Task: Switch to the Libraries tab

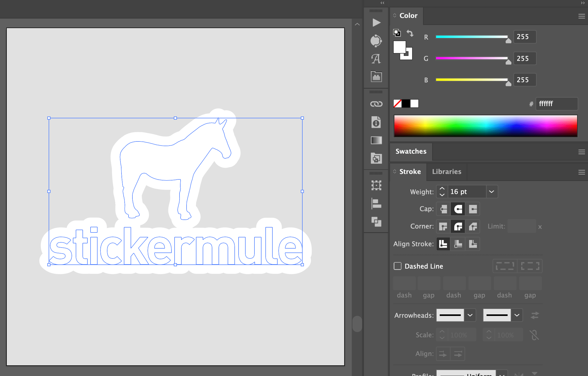Action: (448, 171)
